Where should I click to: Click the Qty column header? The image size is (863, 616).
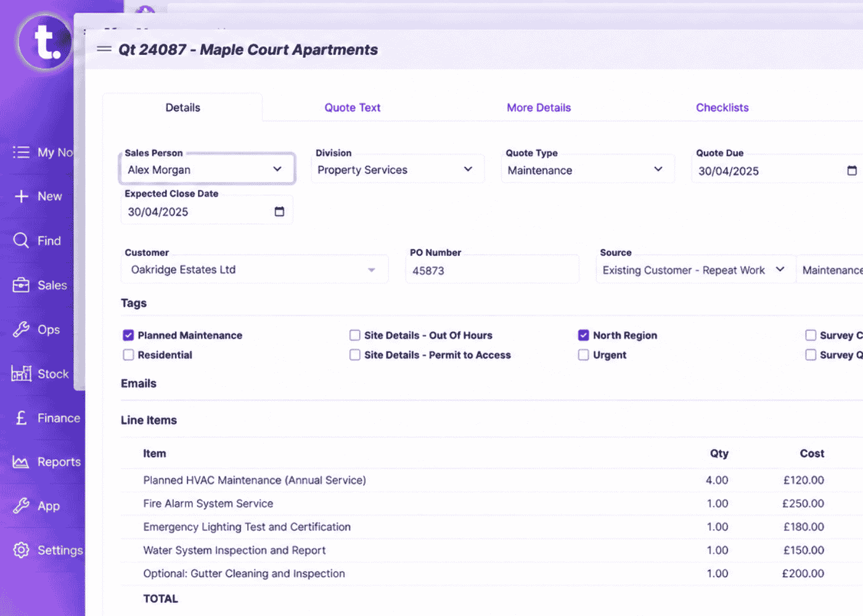pyautogui.click(x=719, y=453)
